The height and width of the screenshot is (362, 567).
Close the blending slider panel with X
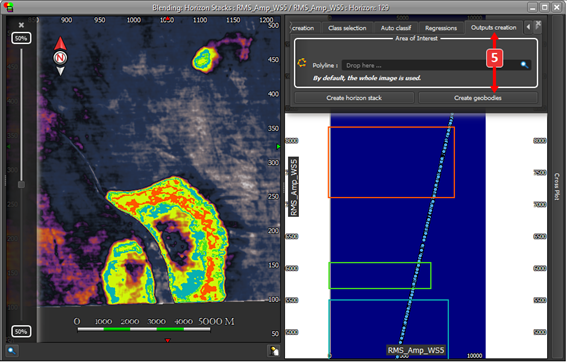coord(21,25)
